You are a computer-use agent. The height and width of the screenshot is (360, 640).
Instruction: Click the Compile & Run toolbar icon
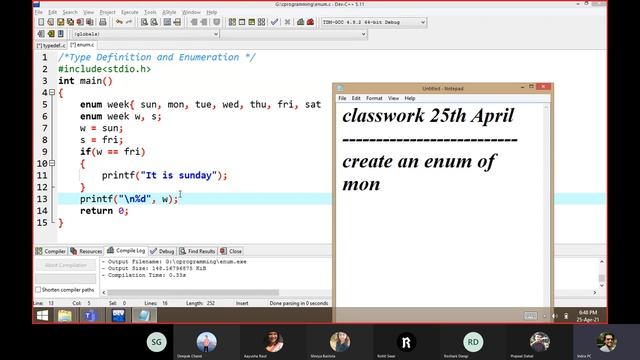tap(252, 22)
